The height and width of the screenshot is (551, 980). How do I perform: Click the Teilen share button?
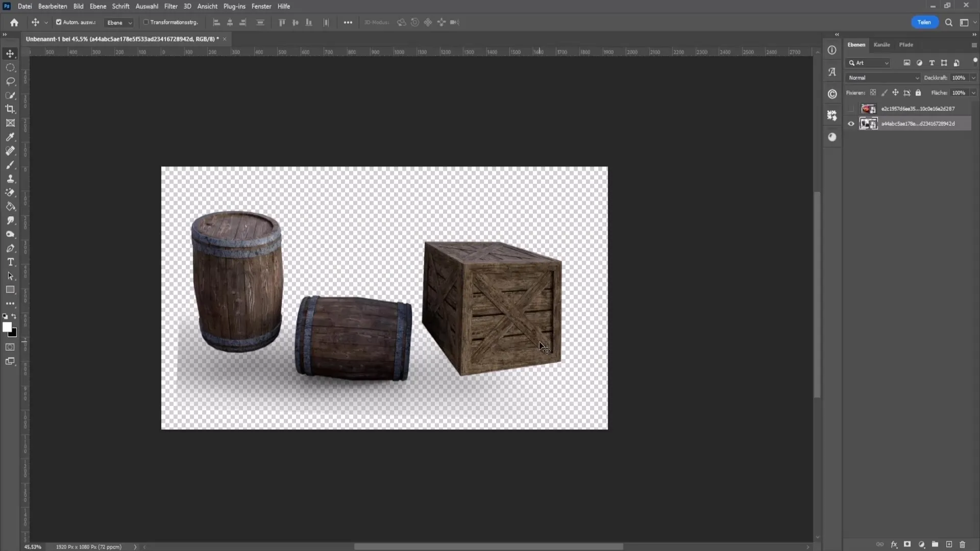pos(924,22)
